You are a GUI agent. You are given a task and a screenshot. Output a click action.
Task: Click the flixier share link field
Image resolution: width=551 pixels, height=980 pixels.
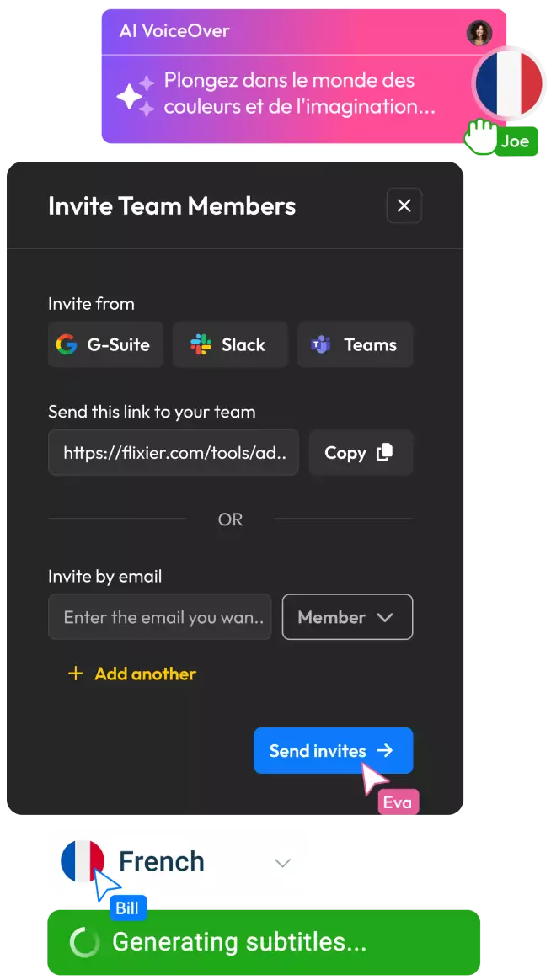174,452
